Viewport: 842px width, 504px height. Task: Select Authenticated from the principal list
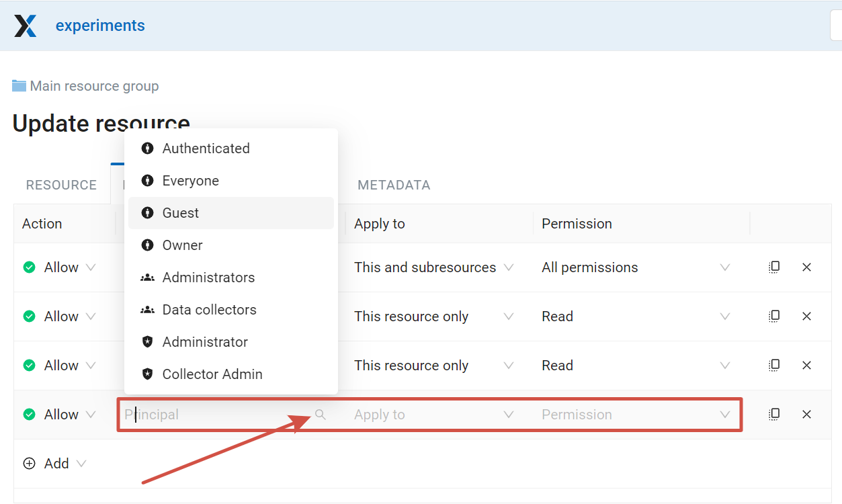tap(231, 149)
